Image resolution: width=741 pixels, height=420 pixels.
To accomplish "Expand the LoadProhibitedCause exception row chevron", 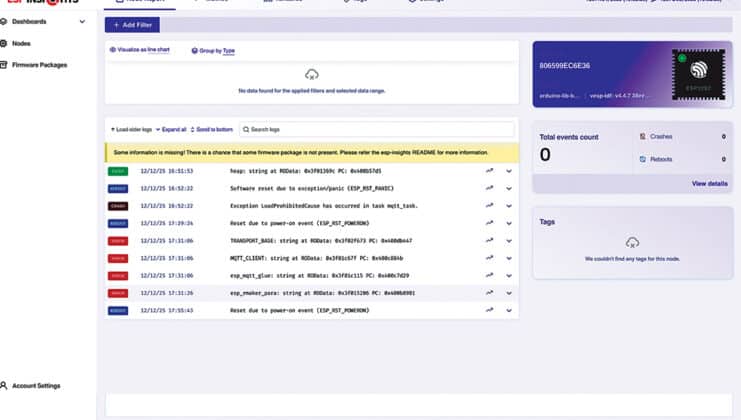I will click(x=509, y=206).
